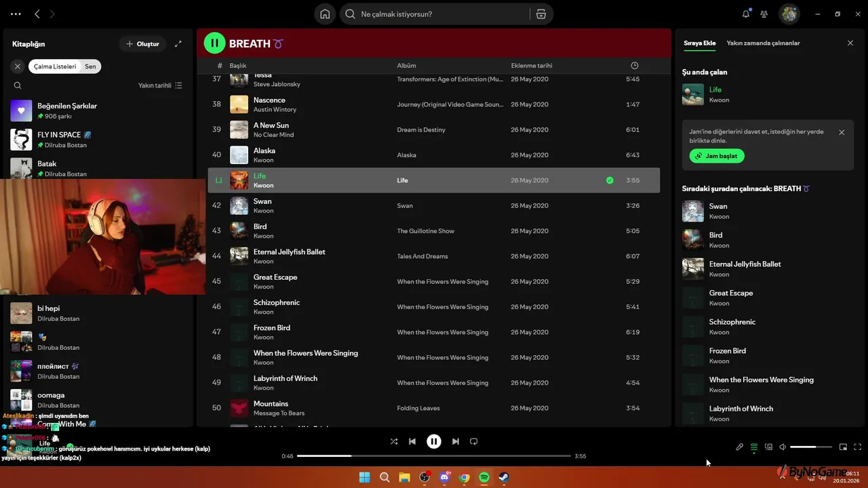Image resolution: width=868 pixels, height=488 pixels.
Task: Click the Jam başlat button
Action: pyautogui.click(x=717, y=156)
